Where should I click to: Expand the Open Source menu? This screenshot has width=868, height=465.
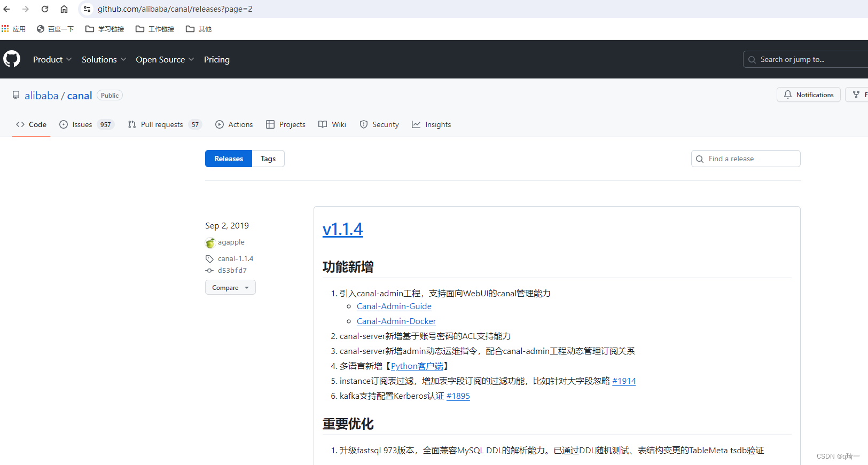point(165,59)
